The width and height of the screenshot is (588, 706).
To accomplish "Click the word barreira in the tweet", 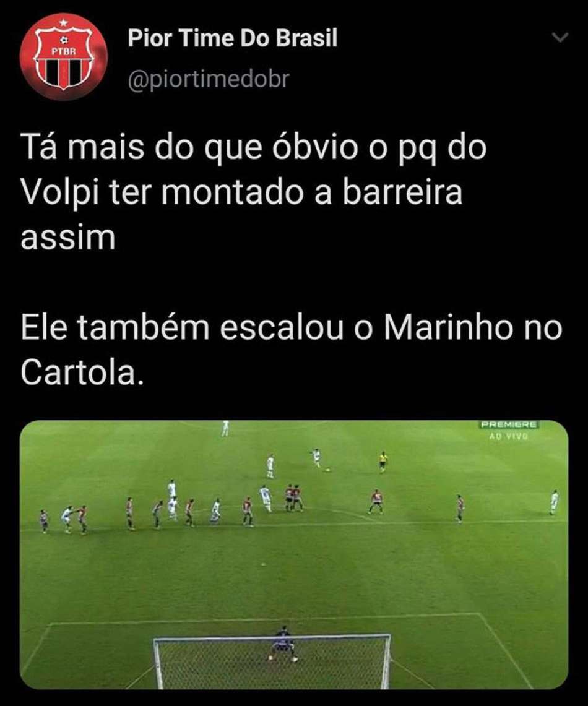I will pyautogui.click(x=402, y=192).
